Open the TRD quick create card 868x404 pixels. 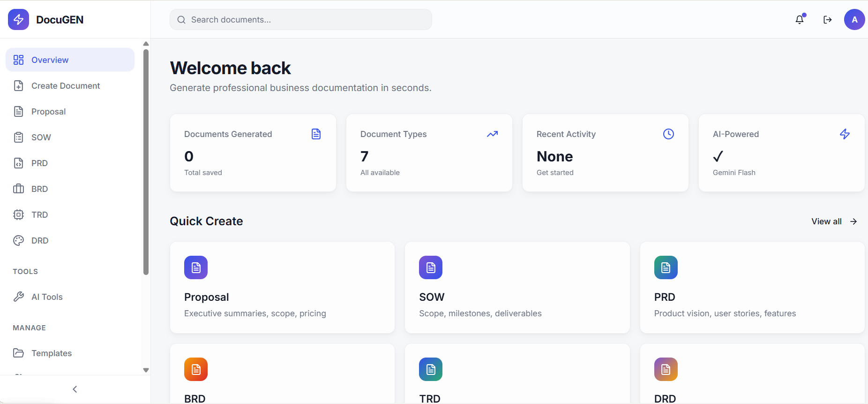click(x=517, y=374)
